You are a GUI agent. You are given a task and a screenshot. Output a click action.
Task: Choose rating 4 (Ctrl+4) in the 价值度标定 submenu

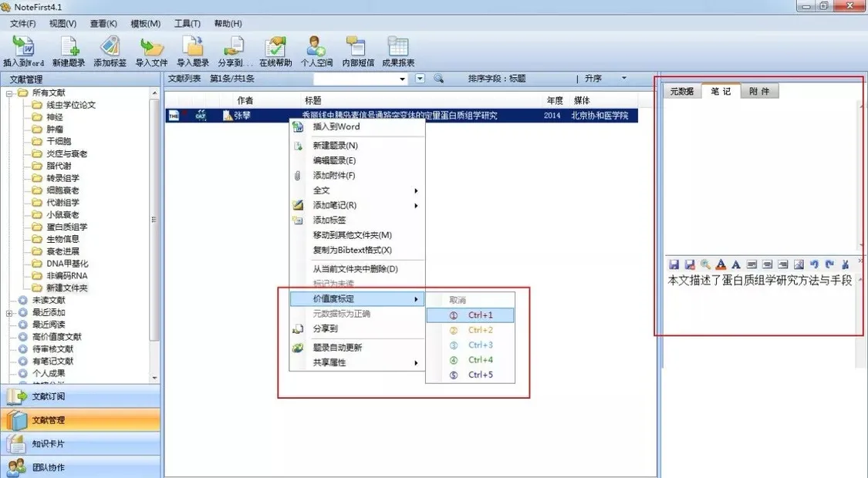click(x=471, y=359)
